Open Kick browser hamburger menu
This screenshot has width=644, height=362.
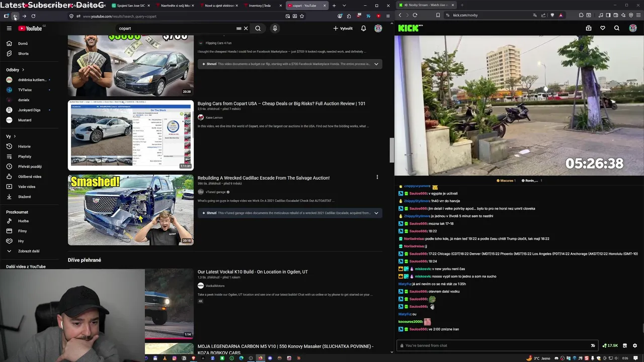coord(638,15)
